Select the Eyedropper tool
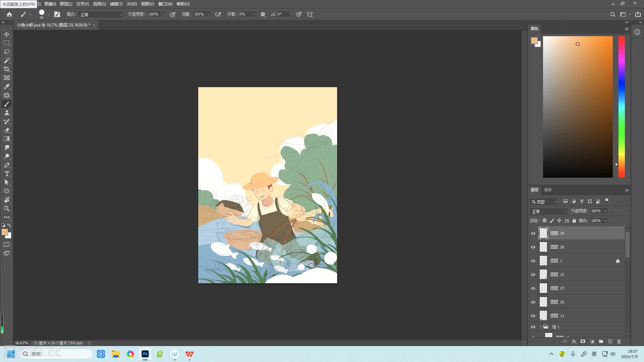The width and height of the screenshot is (644, 362). point(7,87)
